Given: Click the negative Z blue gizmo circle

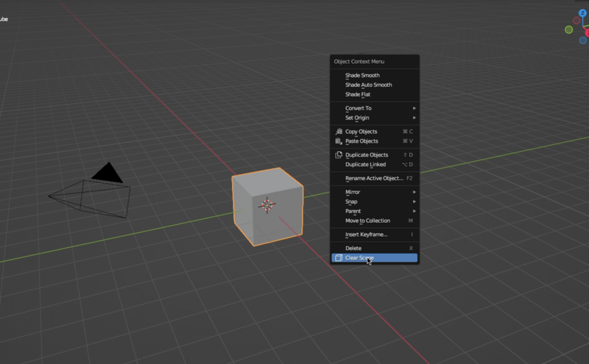Looking at the screenshot, I should tap(583, 40).
